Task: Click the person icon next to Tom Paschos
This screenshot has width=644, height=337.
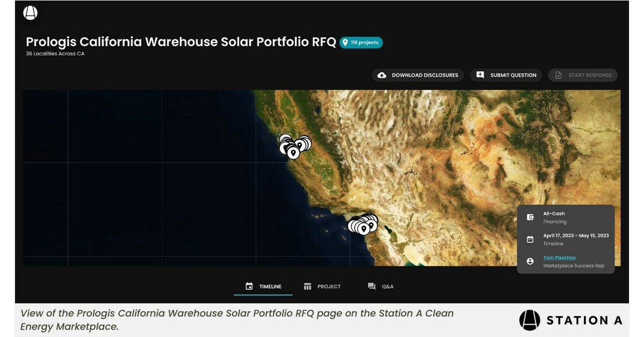Action: (529, 261)
